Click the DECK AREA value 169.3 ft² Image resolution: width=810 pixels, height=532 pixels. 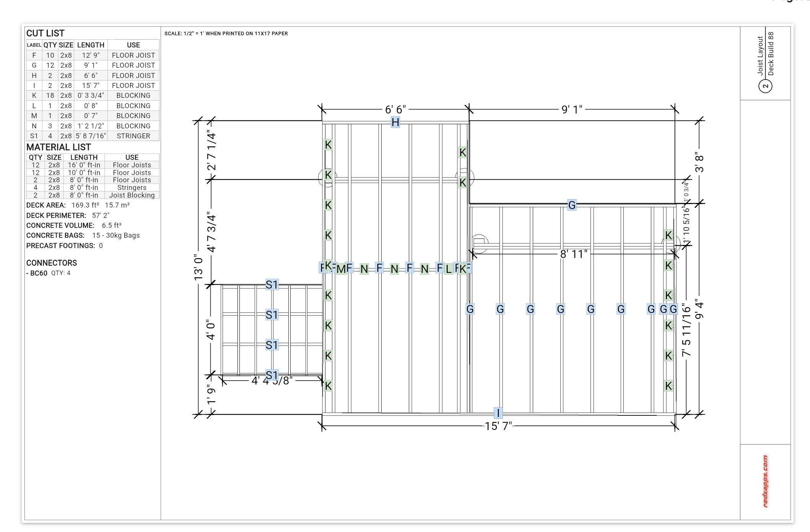pyautogui.click(x=85, y=205)
